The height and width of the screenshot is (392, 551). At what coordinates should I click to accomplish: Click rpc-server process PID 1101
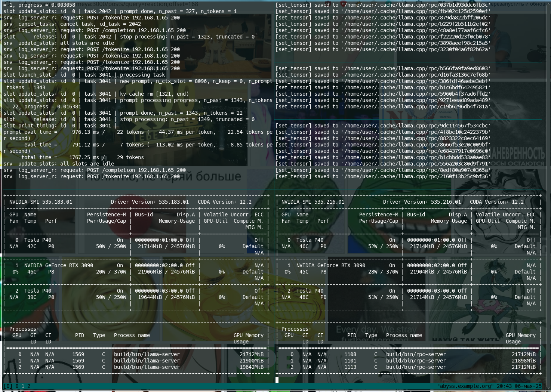pos(350,361)
